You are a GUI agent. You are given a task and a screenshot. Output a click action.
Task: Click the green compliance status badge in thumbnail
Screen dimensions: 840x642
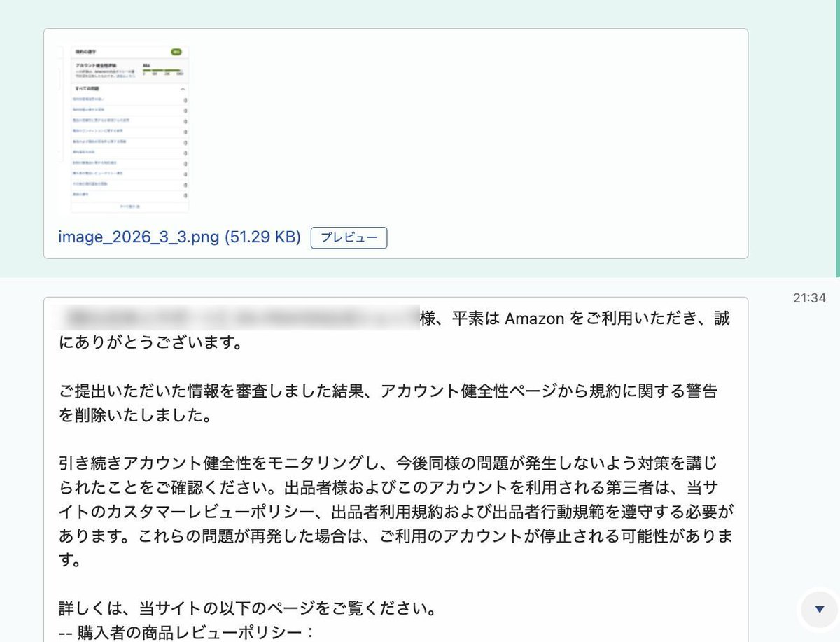point(177,51)
